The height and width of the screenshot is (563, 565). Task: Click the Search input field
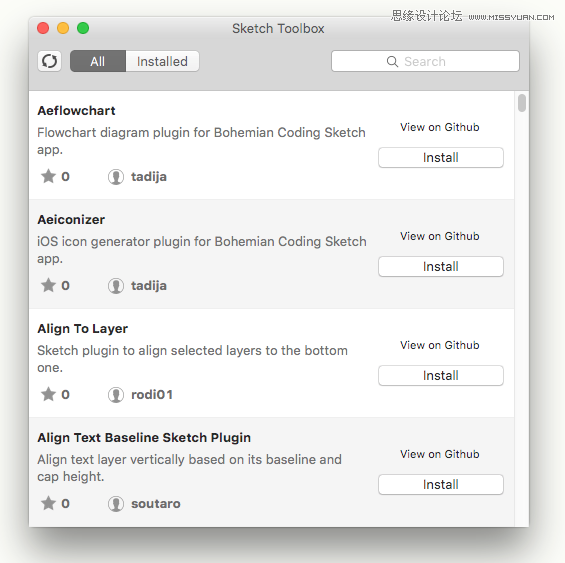click(x=425, y=61)
